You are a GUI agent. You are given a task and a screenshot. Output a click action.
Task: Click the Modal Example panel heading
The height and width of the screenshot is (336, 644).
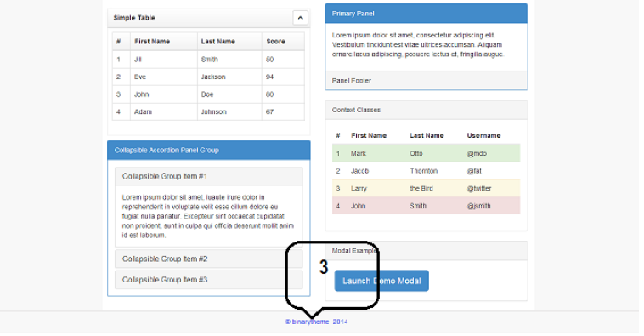pyautogui.click(x=354, y=251)
